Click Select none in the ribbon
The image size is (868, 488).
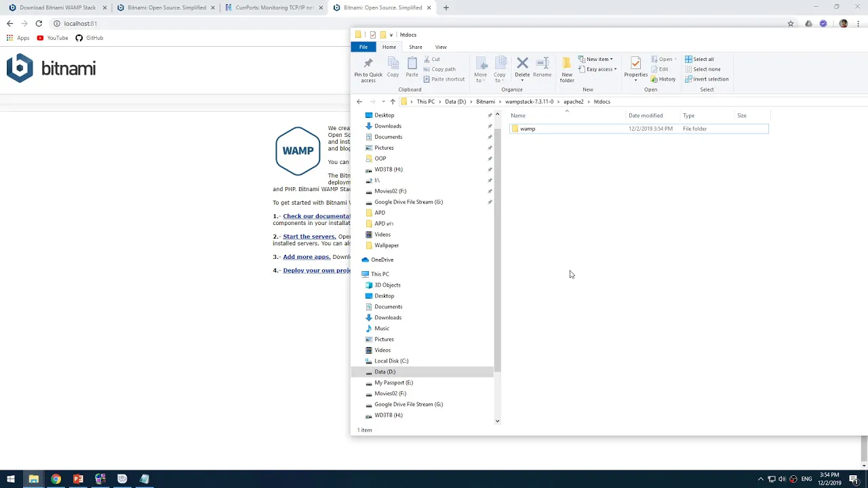[x=703, y=69]
